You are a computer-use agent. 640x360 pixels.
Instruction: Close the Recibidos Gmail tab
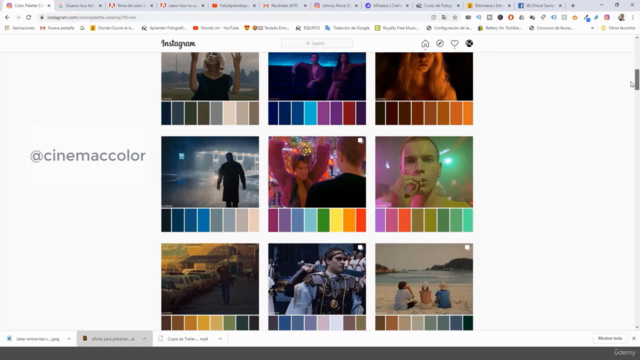coord(305,6)
